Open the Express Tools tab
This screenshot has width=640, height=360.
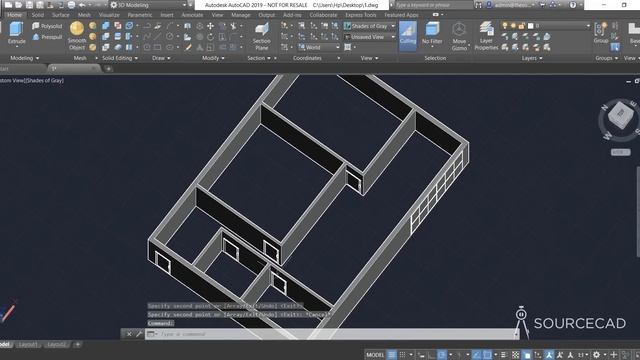(x=361, y=15)
